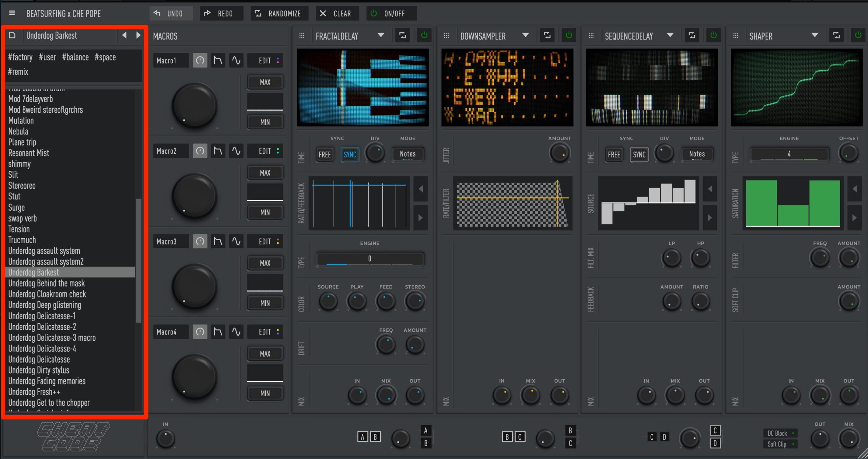Image resolution: width=868 pixels, height=459 pixels.
Task: Randomize the DOWNSAMPLER module
Action: (547, 35)
